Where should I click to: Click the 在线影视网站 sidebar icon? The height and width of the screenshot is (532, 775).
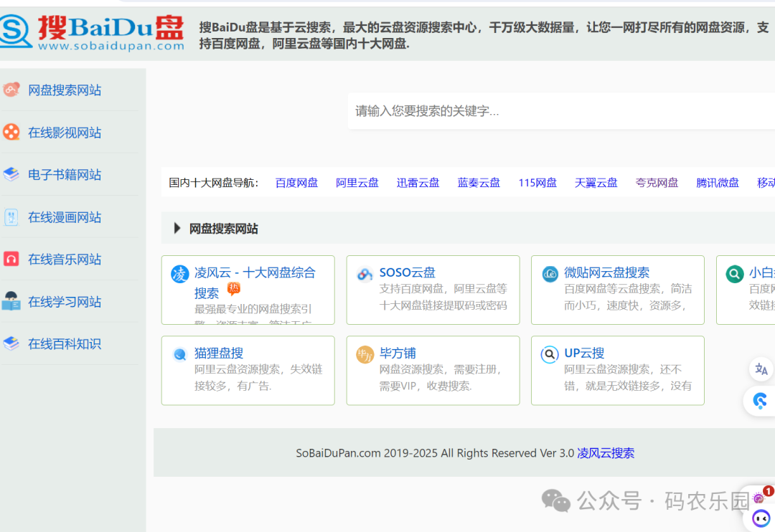[x=12, y=132]
